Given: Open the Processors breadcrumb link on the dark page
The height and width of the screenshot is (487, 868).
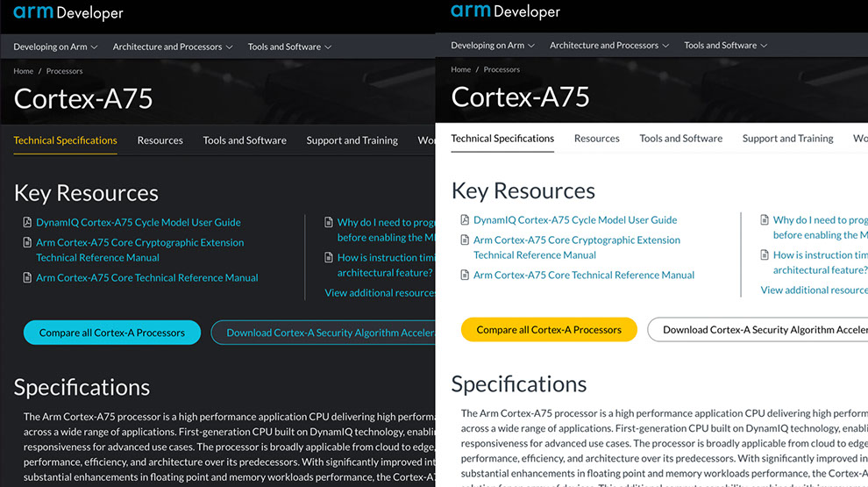Looking at the screenshot, I should 64,71.
